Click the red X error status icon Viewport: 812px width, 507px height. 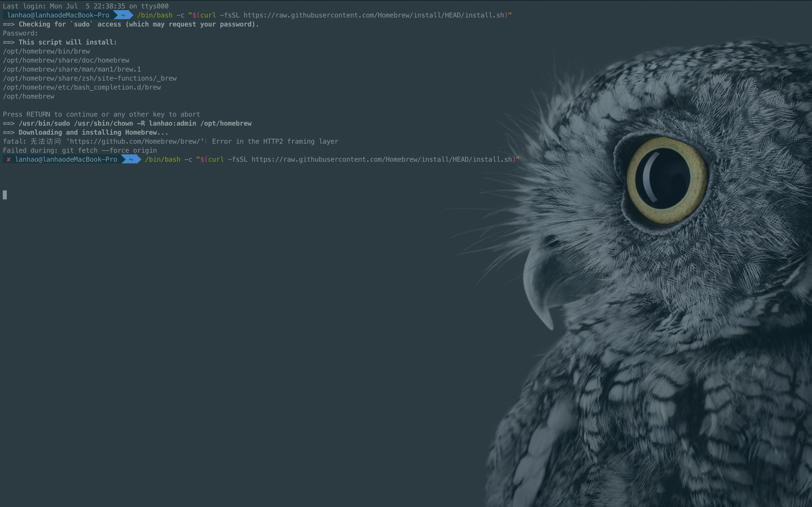8,160
